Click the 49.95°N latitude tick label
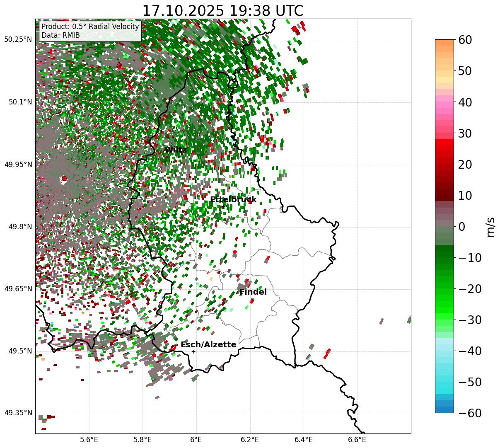500x448 pixels. point(18,165)
